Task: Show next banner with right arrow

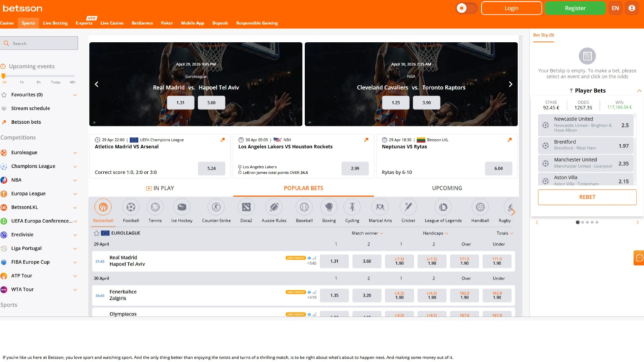Action: (511, 84)
